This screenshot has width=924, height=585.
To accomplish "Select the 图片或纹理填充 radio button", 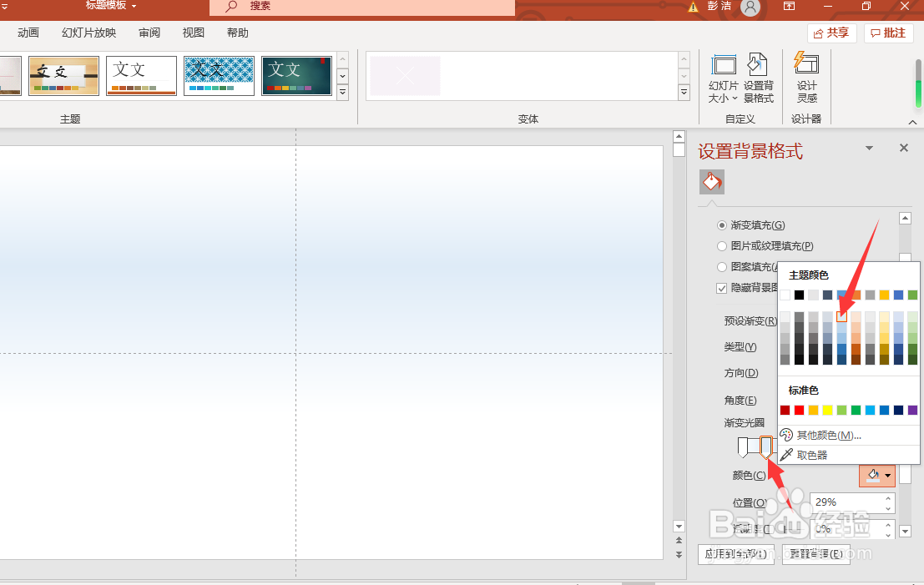I will point(722,245).
